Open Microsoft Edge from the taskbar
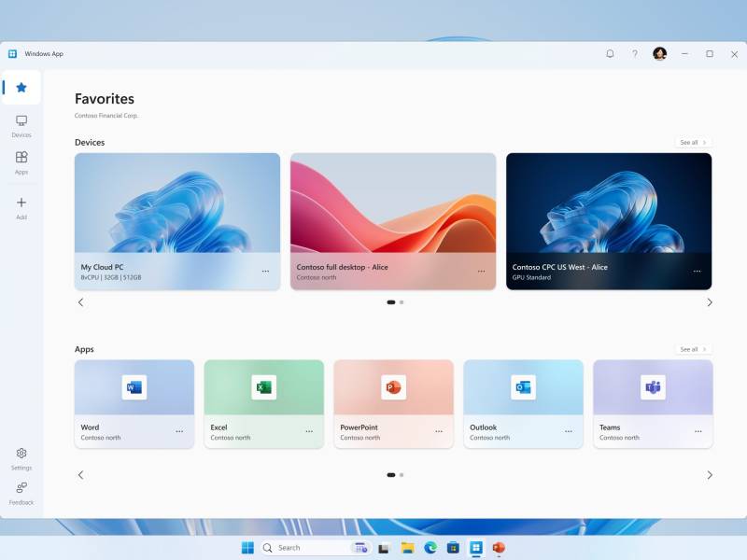 [x=430, y=548]
